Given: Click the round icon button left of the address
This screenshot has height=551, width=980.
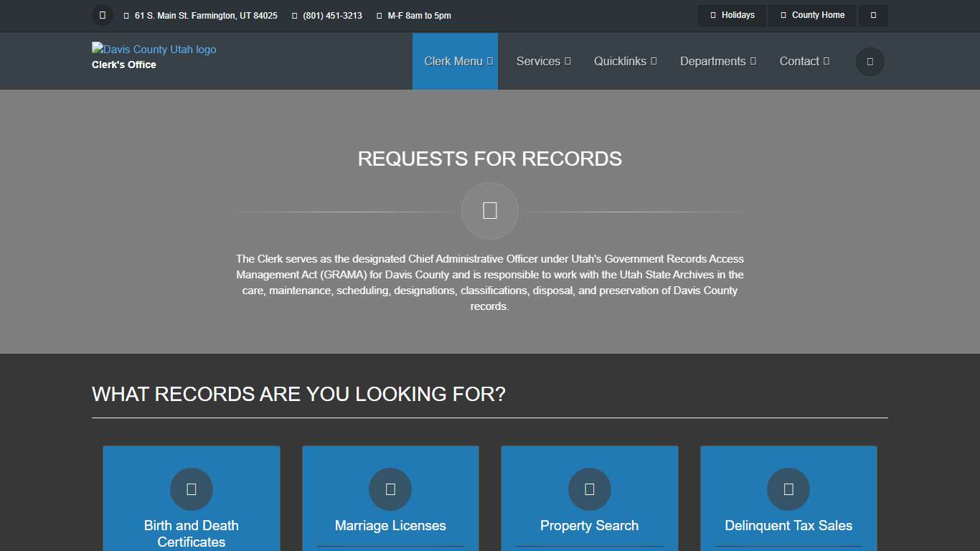Looking at the screenshot, I should pyautogui.click(x=103, y=15).
